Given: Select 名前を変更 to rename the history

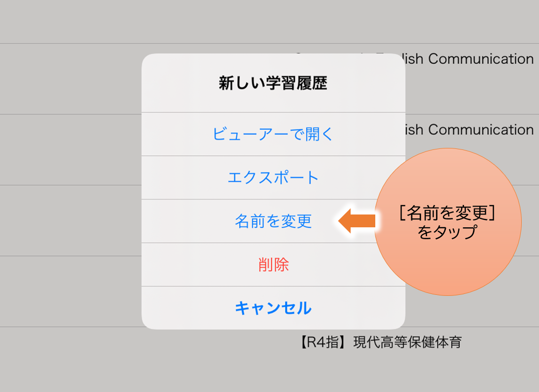Looking at the screenshot, I should (273, 221).
